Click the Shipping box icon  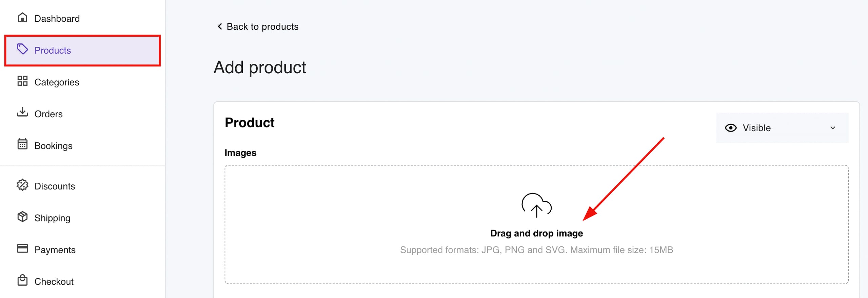click(x=22, y=217)
